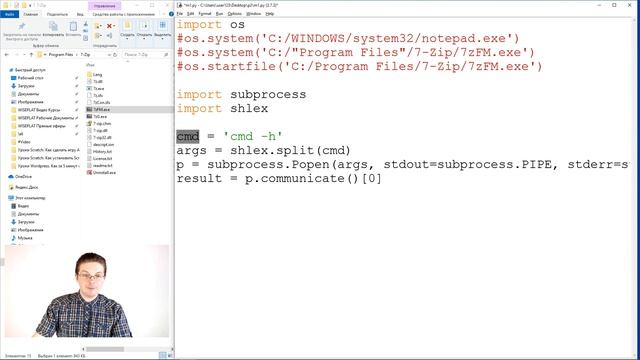Open Средства работы с приложениями tab
640x360 pixels.
pyautogui.click(x=124, y=14)
